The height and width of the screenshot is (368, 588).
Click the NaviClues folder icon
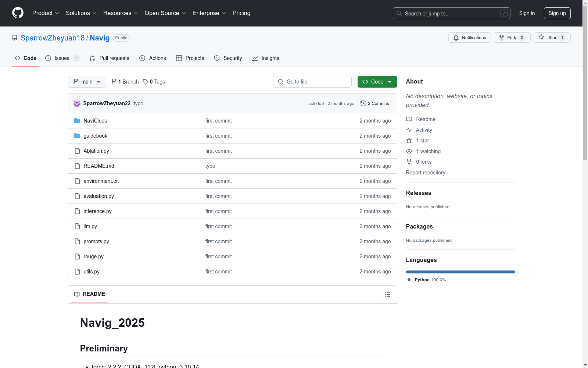coord(77,121)
